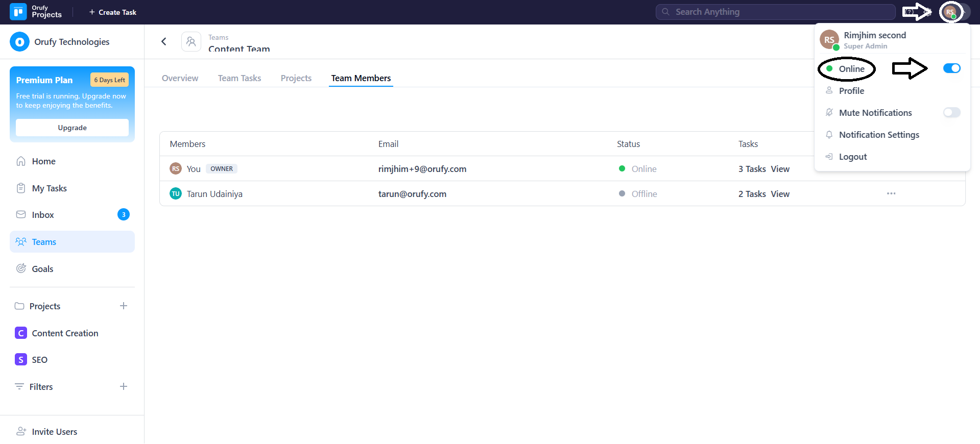Switch to the Team Tasks tab

[x=239, y=78]
